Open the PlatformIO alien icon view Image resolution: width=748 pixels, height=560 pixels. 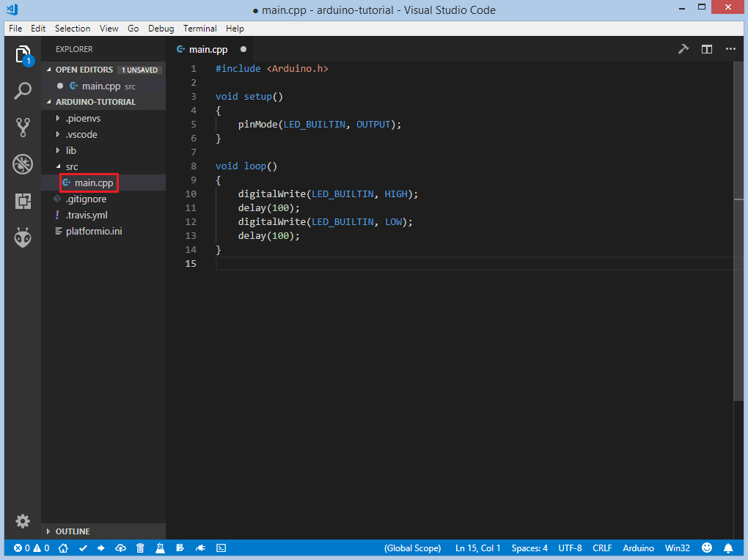[x=23, y=237]
